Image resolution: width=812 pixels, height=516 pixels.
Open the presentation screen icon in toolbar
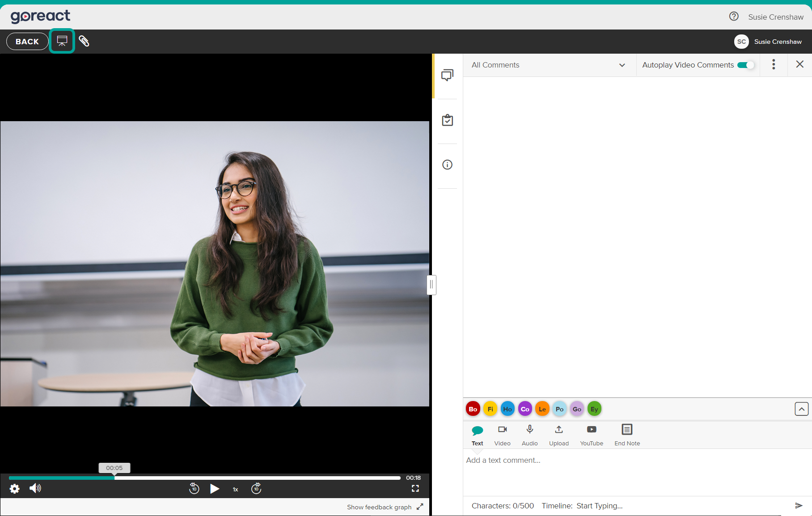pyautogui.click(x=62, y=41)
